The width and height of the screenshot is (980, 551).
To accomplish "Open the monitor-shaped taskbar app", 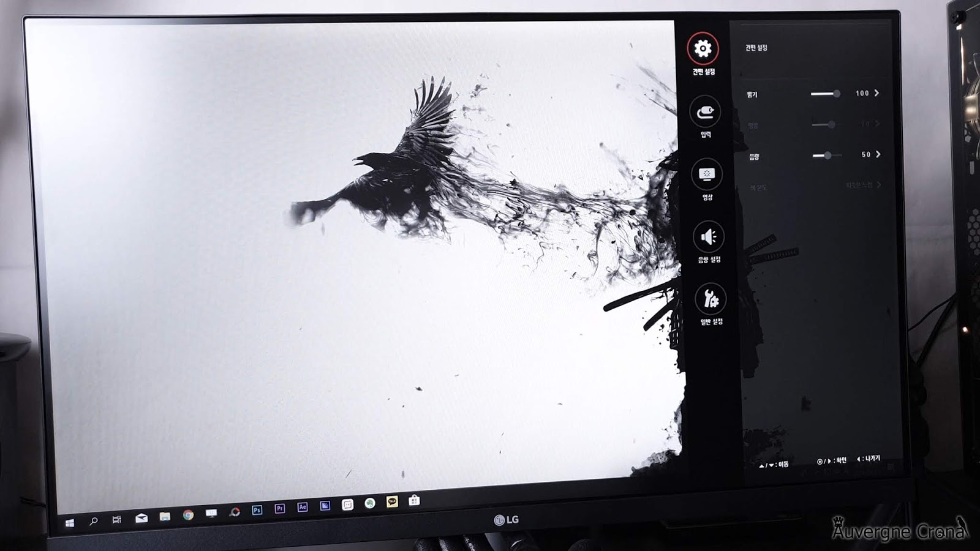I will click(x=211, y=513).
